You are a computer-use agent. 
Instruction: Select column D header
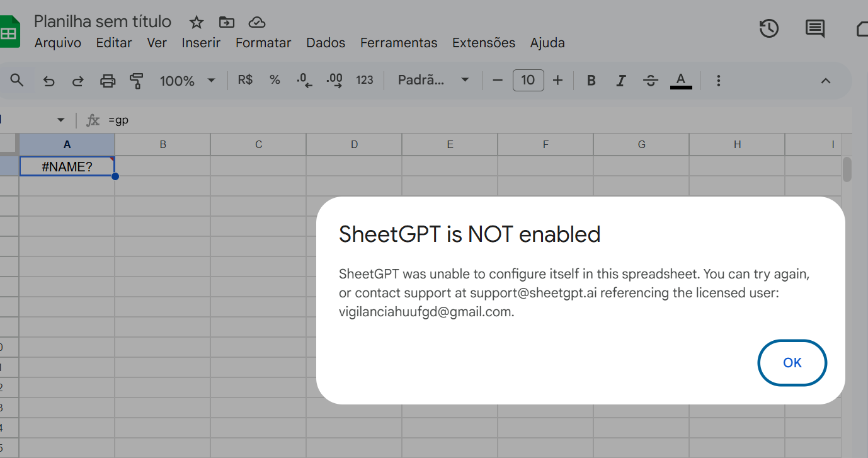[x=354, y=144]
